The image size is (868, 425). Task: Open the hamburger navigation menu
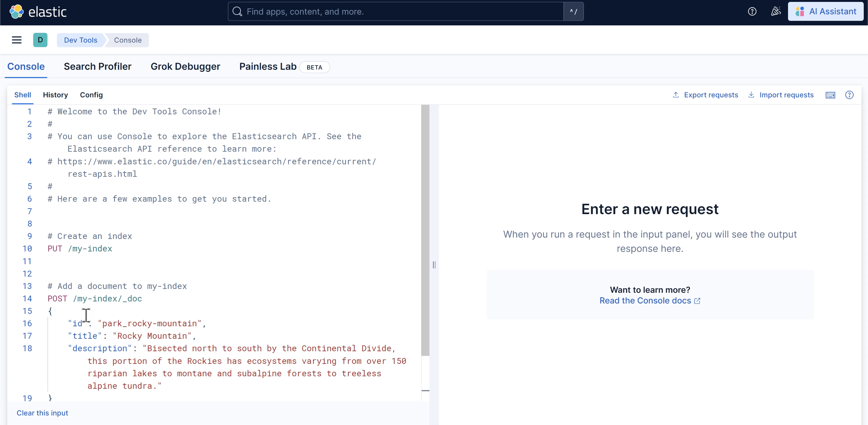[17, 40]
